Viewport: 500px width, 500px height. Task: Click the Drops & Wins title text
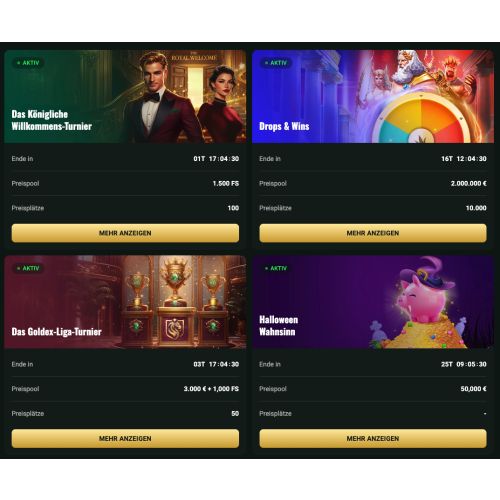coord(284,126)
